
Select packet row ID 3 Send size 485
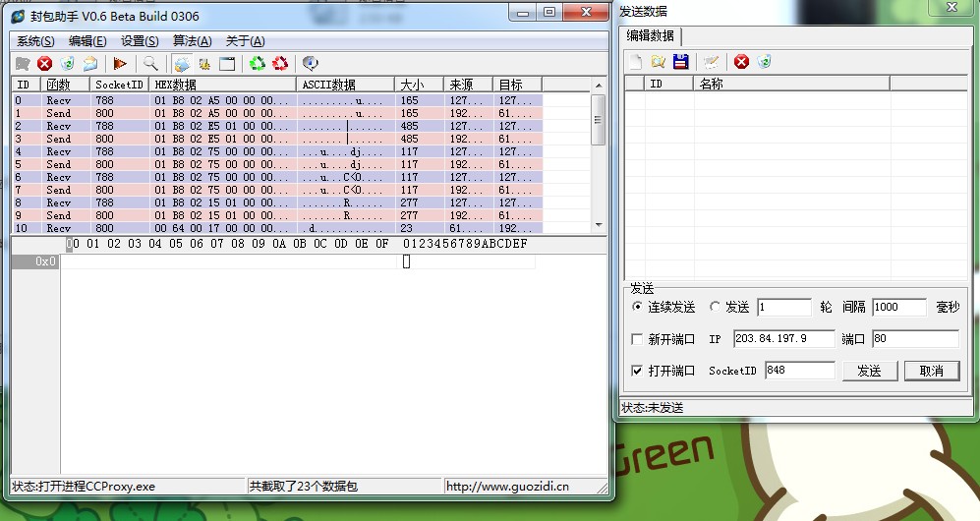coord(277,139)
